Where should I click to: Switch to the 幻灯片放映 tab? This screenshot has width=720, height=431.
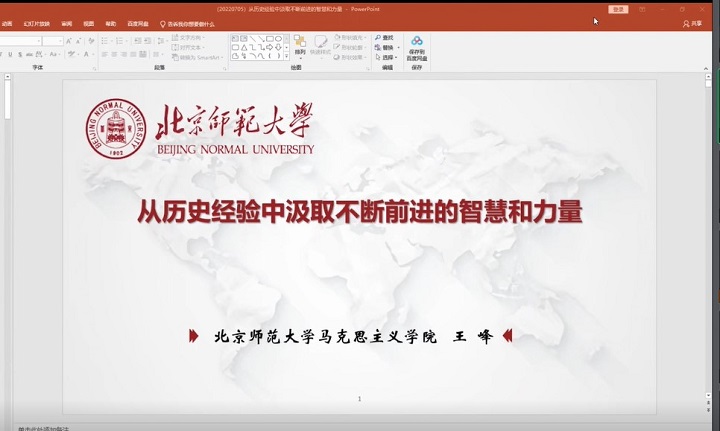[38, 23]
